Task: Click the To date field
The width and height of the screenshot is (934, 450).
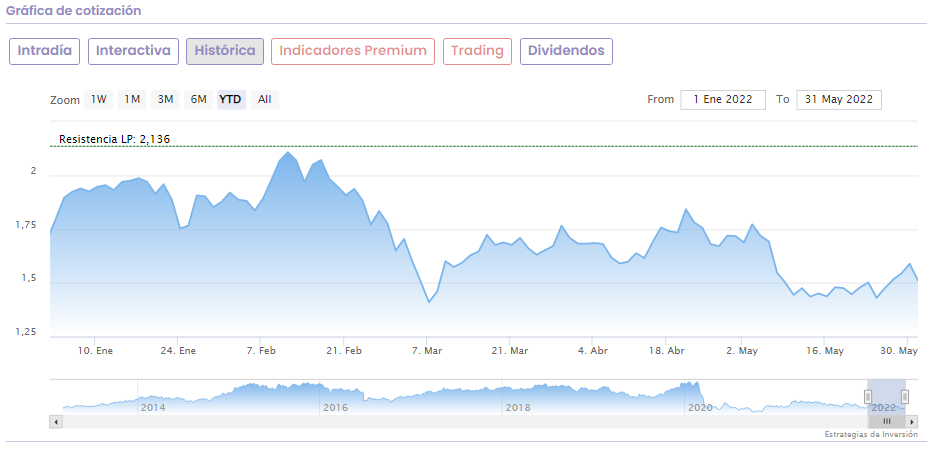Action: [839, 99]
